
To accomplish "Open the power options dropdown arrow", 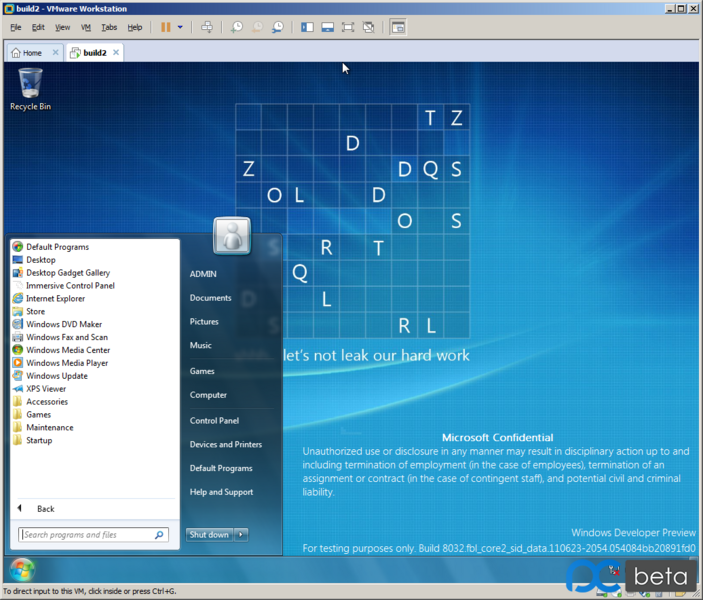I will tap(180, 27).
